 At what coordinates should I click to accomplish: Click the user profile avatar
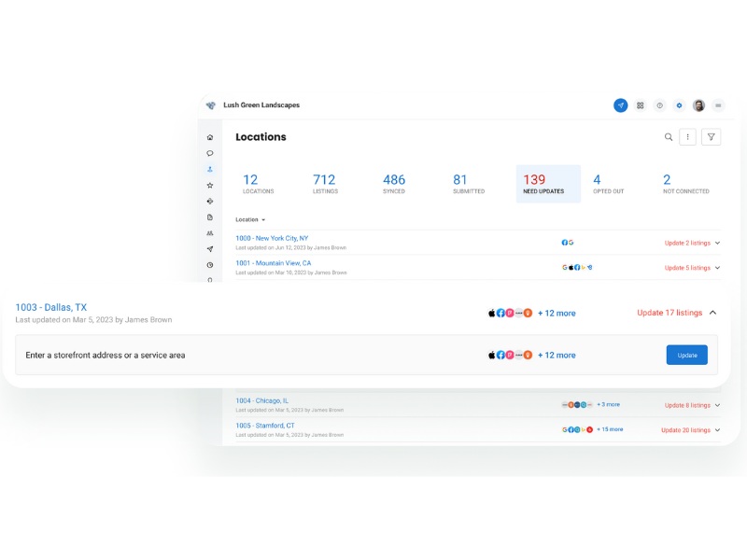[698, 105]
